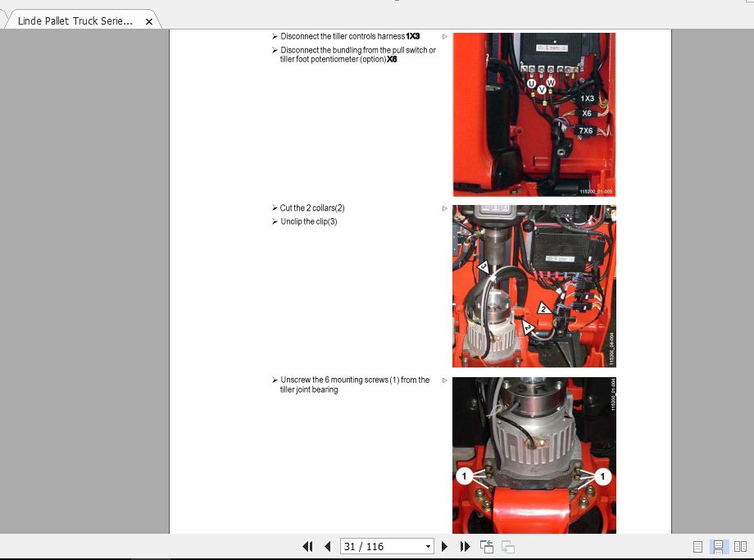Click the previous view icon
754x560 pixels.
coord(487,547)
